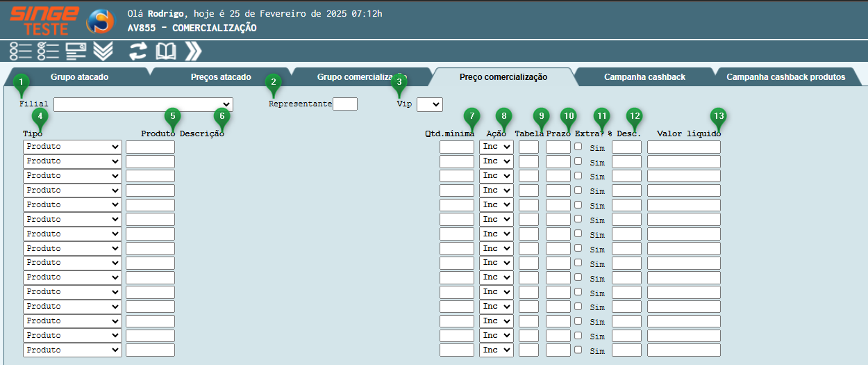Open the first row Tipo 'Produto' dropdown
Image resolution: width=868 pixels, height=365 pixels.
pyautogui.click(x=72, y=147)
